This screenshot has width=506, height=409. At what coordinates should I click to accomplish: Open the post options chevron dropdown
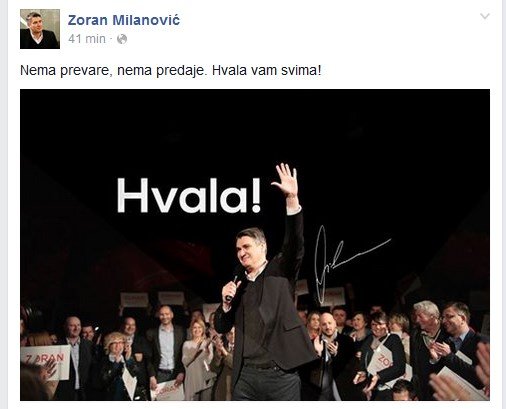484,16
